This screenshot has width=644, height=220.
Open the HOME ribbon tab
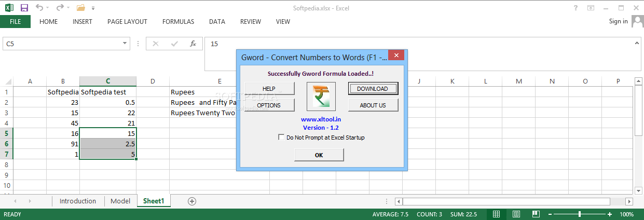tap(49, 22)
